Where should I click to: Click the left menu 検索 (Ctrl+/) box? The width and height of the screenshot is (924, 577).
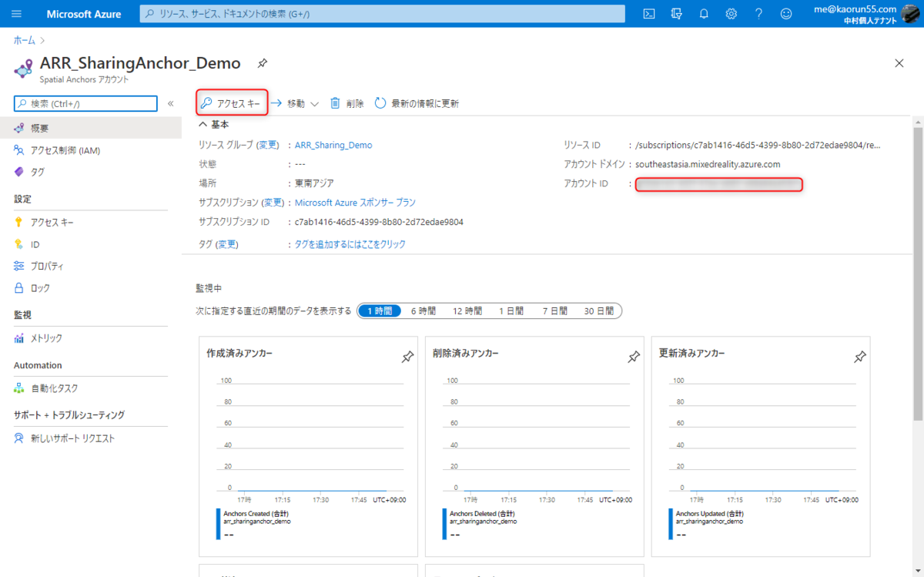[x=85, y=104]
